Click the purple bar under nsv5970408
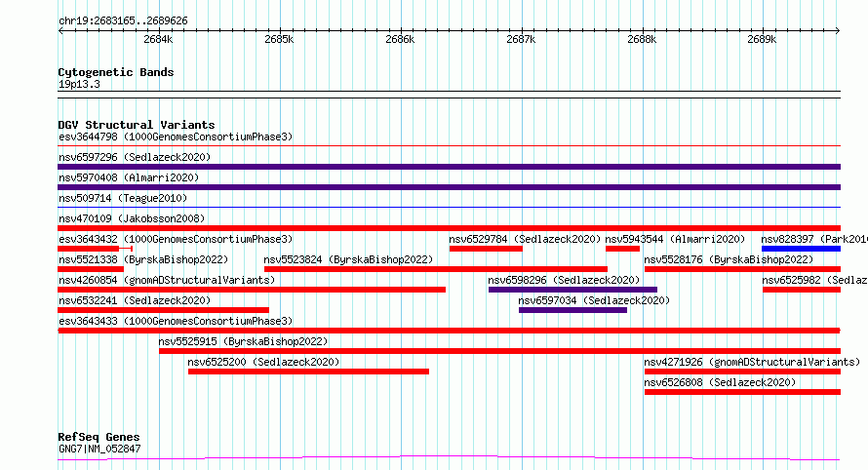 click(449, 187)
